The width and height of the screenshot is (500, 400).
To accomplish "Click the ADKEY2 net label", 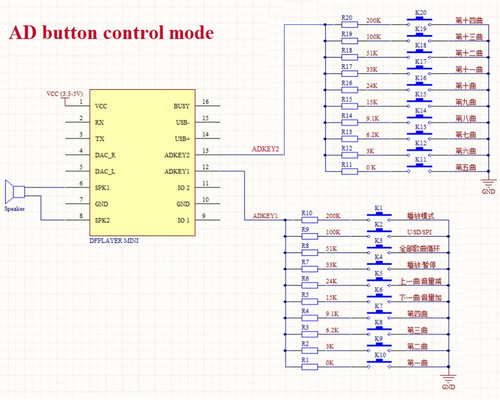I will (x=265, y=149).
